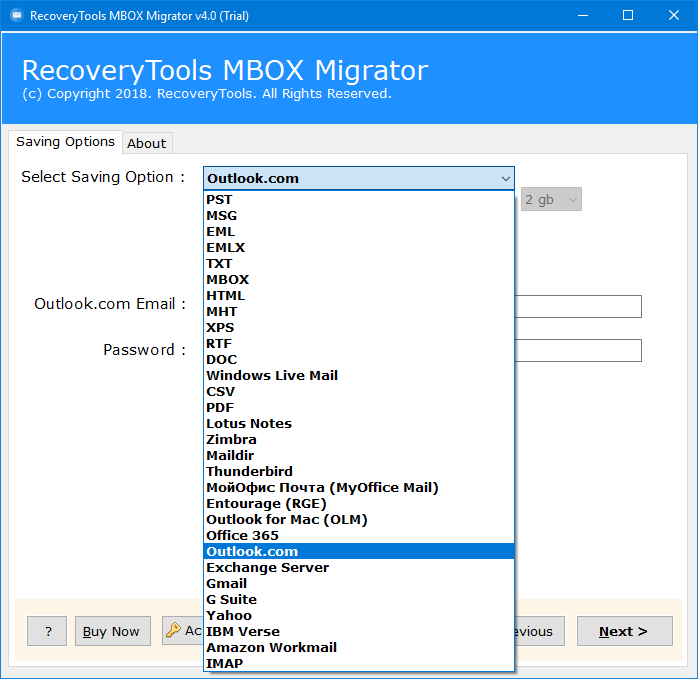Choose Yahoo saving option
The width and height of the screenshot is (698, 679).
359,615
